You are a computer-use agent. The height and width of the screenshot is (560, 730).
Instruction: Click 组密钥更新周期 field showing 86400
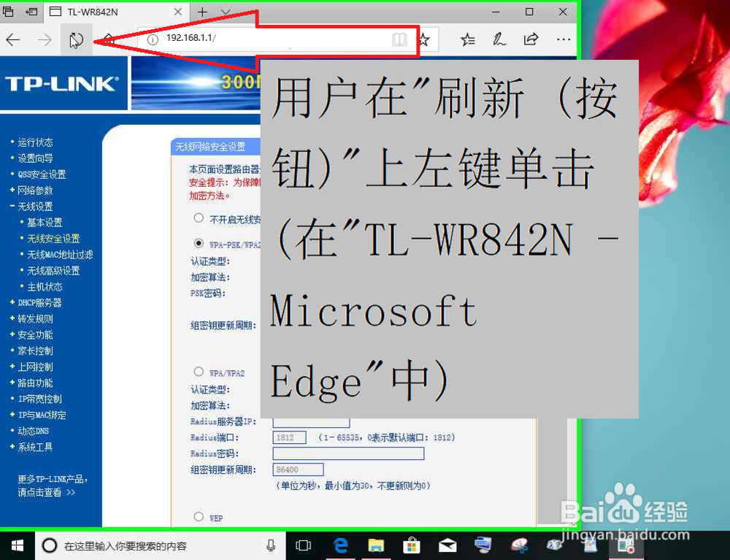[298, 469]
